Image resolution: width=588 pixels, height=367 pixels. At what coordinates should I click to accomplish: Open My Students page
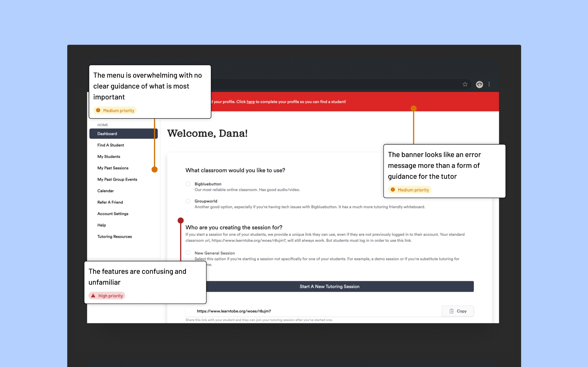coord(109,157)
